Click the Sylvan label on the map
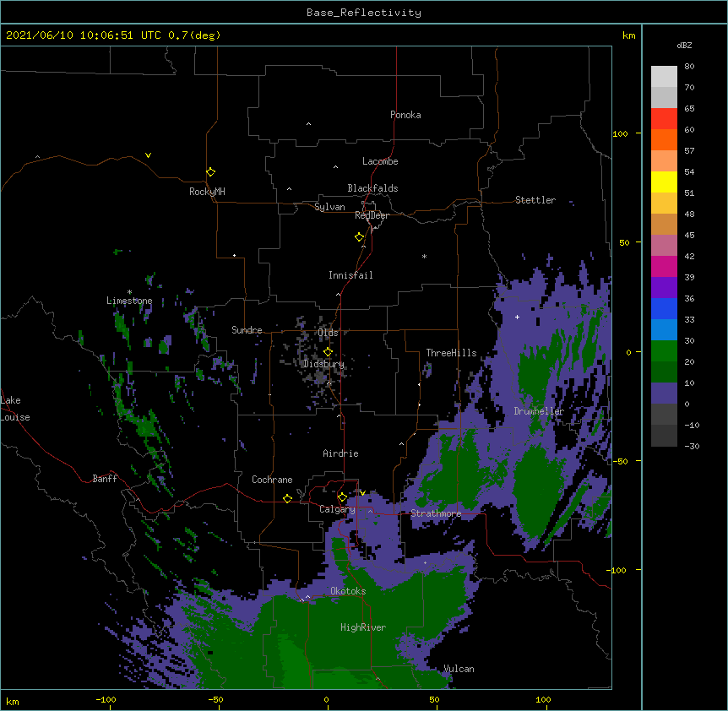 [329, 207]
